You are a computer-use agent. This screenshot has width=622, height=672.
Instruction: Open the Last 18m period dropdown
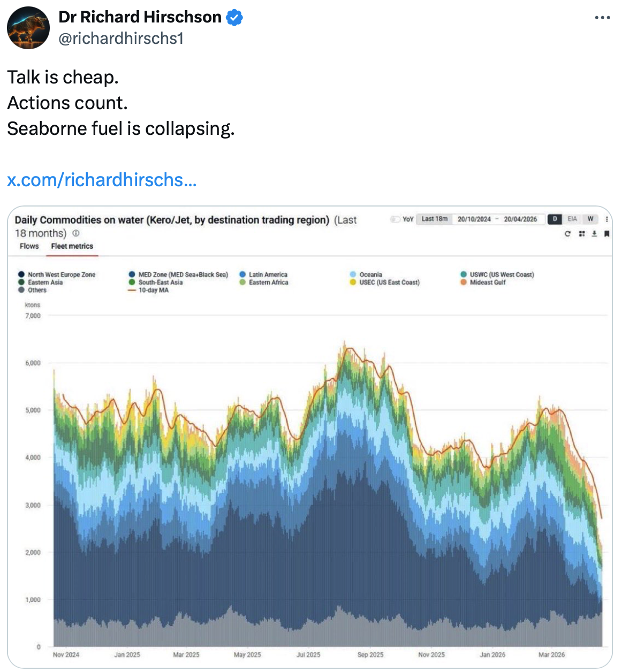pos(434,219)
